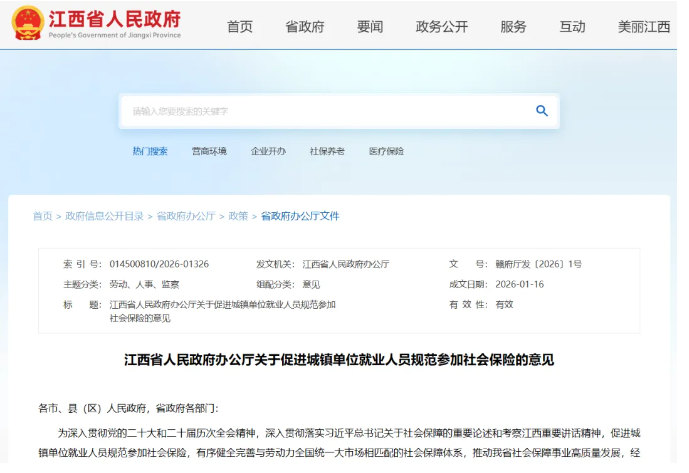Open the 首页 navigation menu item
Viewport: 689px width, 473px height.
coord(240,27)
